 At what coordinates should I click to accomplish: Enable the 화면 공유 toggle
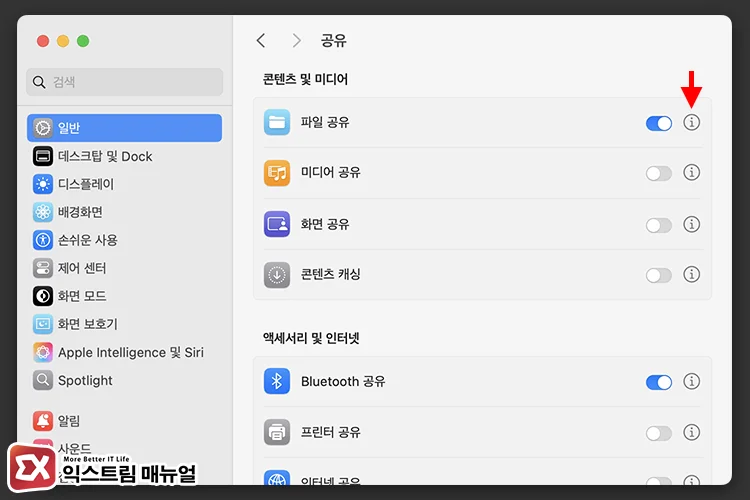(659, 225)
